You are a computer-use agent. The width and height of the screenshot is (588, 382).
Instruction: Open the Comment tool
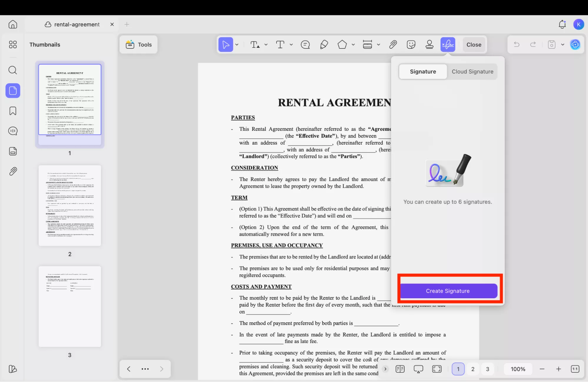305,45
